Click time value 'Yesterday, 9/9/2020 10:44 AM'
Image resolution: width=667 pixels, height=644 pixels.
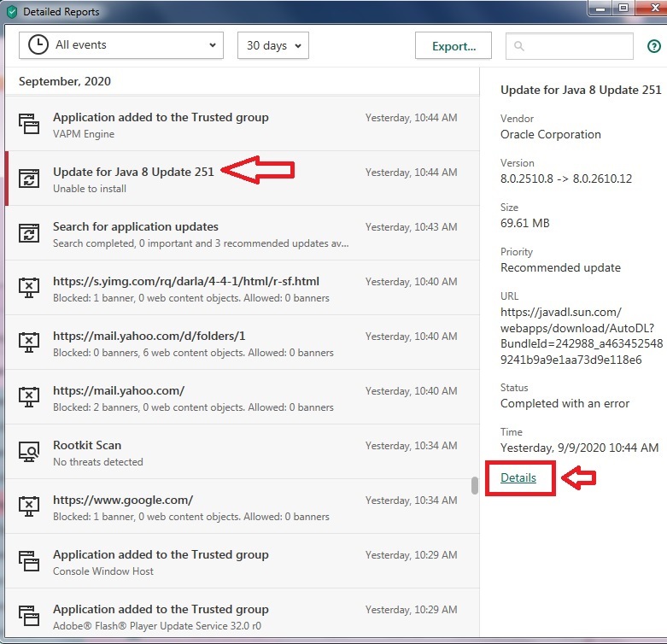tap(579, 448)
